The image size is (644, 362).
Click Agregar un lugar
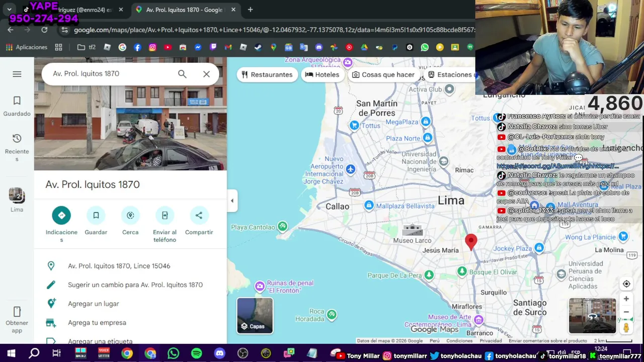tap(130, 304)
